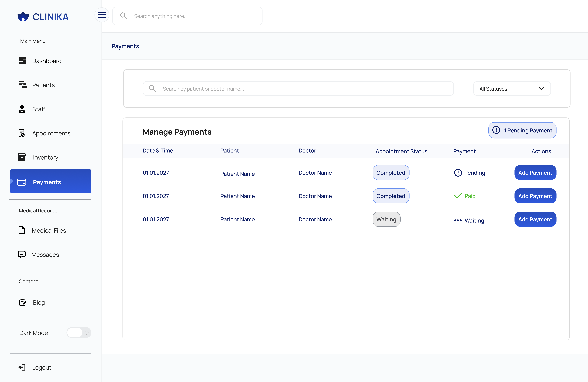This screenshot has height=382, width=588.
Task: Select the Inventory icon
Action: (x=22, y=157)
